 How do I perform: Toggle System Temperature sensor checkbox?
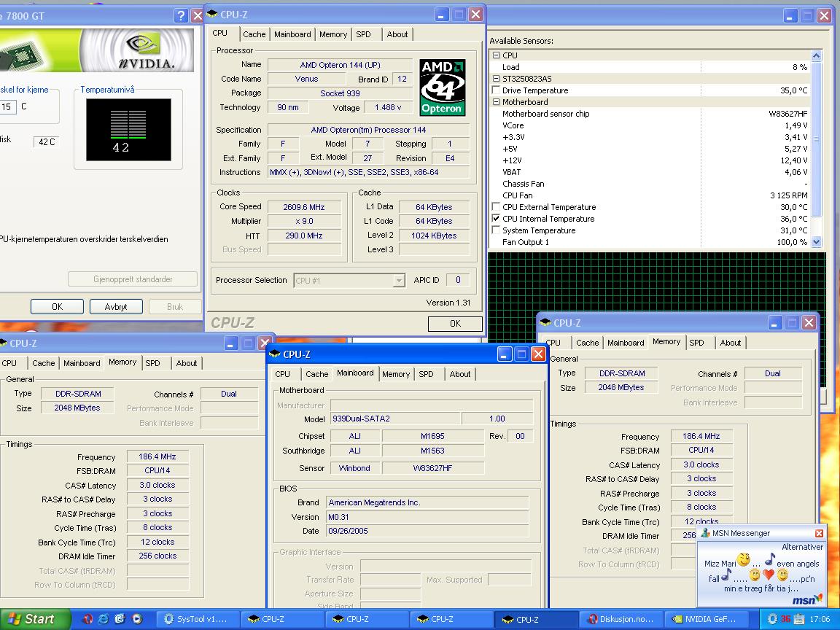click(496, 230)
